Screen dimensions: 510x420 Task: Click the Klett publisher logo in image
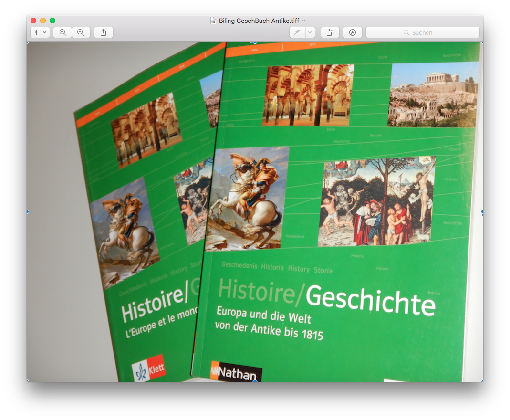click(149, 368)
